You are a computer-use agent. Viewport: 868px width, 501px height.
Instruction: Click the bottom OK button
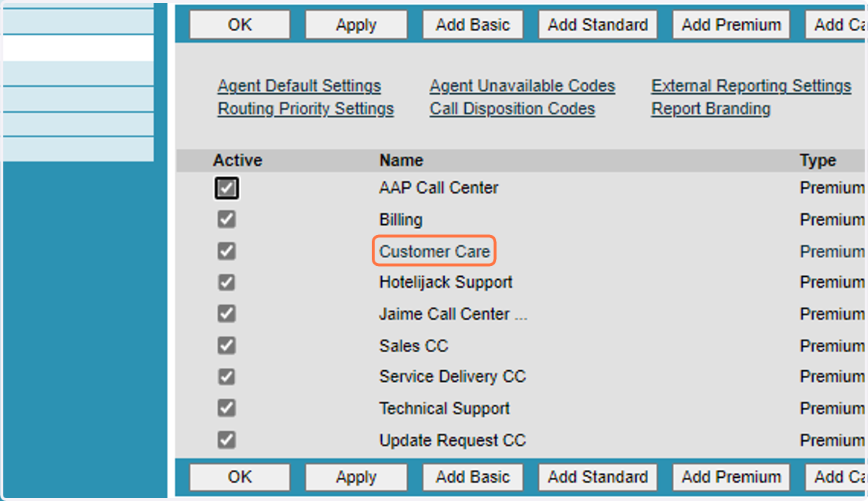[240, 477]
